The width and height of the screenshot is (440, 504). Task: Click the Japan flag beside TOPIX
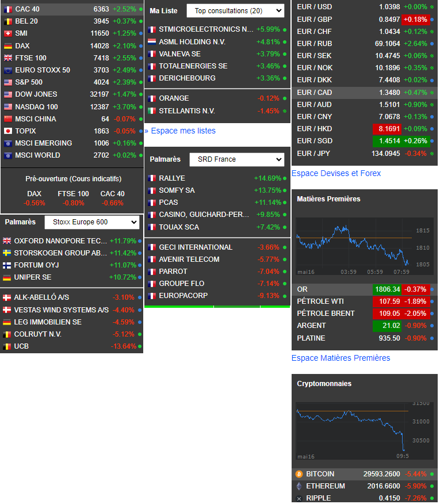(8, 131)
